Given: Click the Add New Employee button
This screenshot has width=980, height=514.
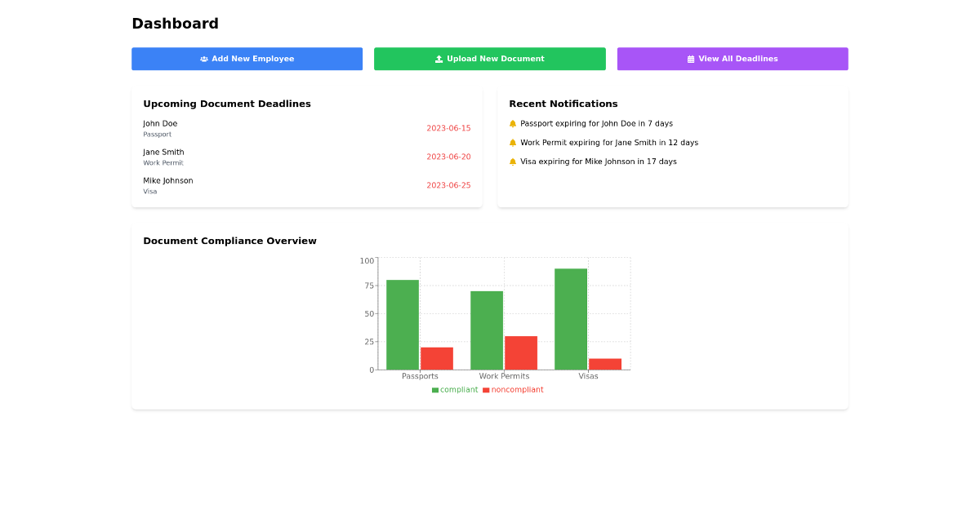Looking at the screenshot, I should pos(247,59).
